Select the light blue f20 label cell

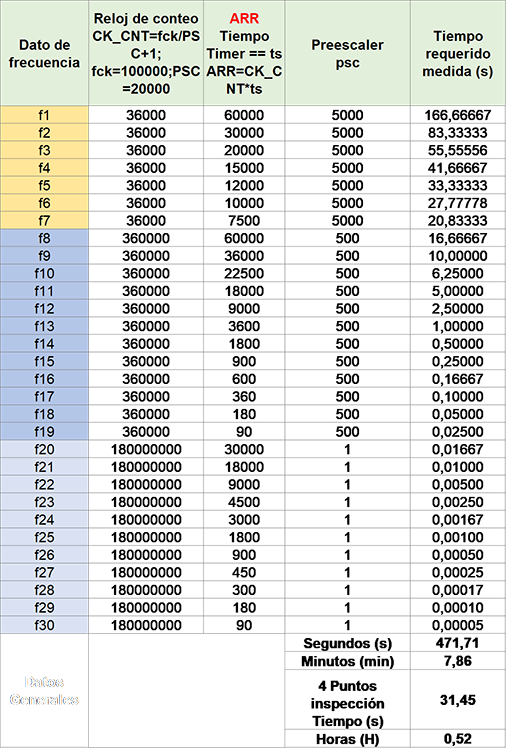(x=44, y=449)
